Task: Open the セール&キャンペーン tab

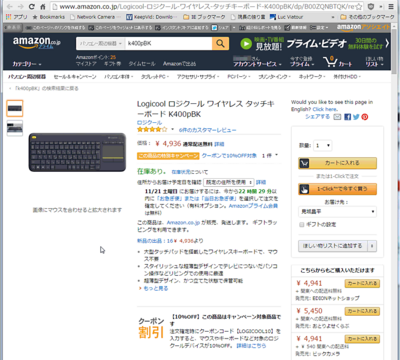Action: (75, 77)
